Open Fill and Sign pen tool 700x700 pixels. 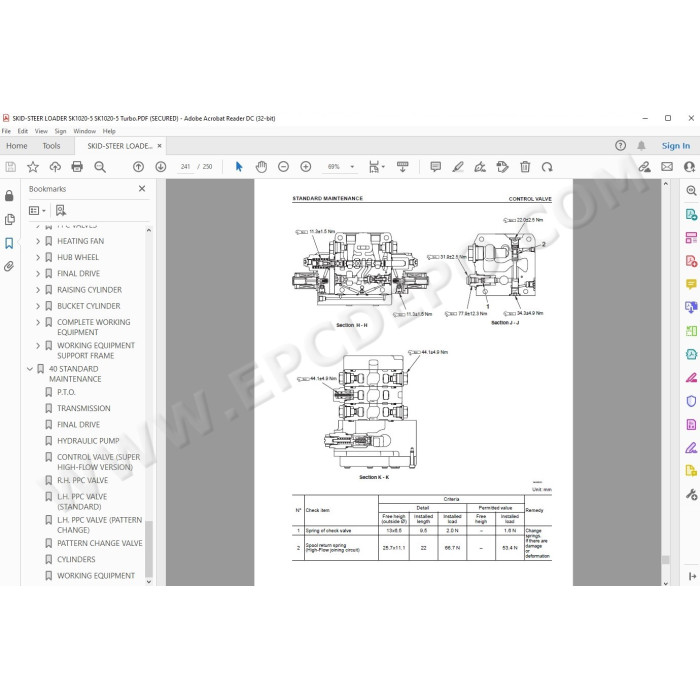pos(691,448)
